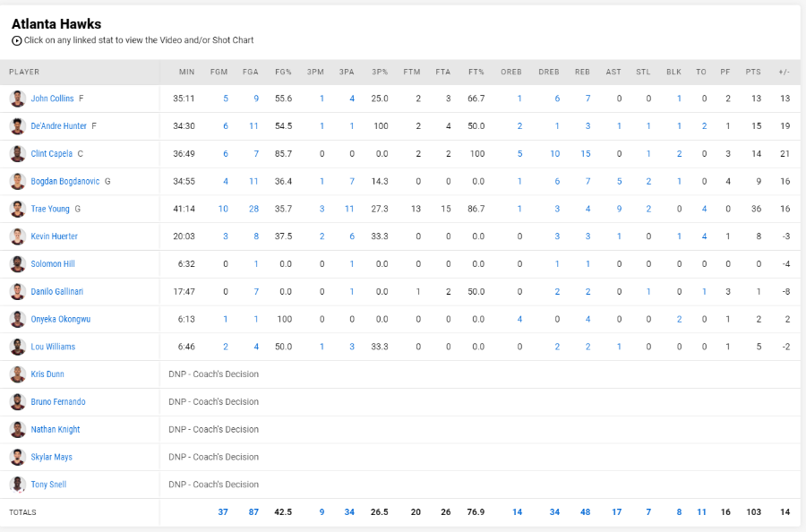Image resolution: width=806 pixels, height=532 pixels.
Task: View Trae Young's 9 assists
Action: coord(619,209)
